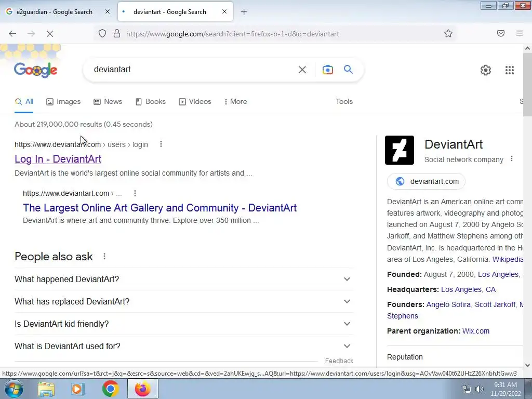Open Angelo Sotira founder link
The image size is (532, 399).
point(448,304)
